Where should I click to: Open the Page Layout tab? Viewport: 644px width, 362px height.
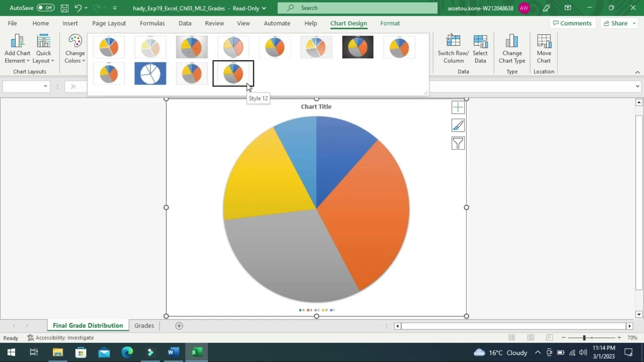pos(109,23)
